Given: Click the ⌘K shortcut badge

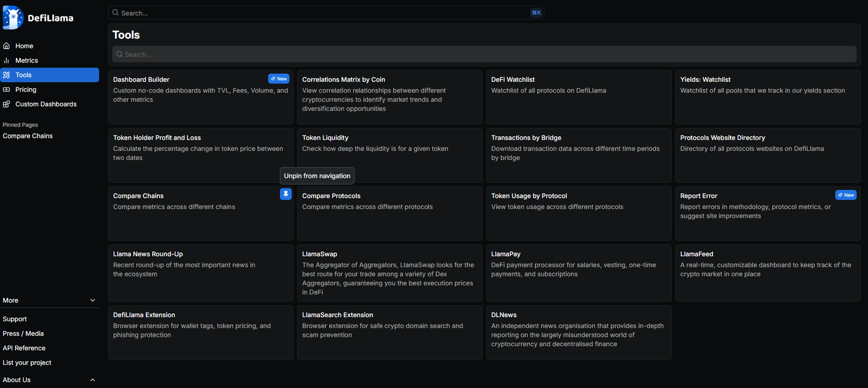Looking at the screenshot, I should [x=536, y=13].
